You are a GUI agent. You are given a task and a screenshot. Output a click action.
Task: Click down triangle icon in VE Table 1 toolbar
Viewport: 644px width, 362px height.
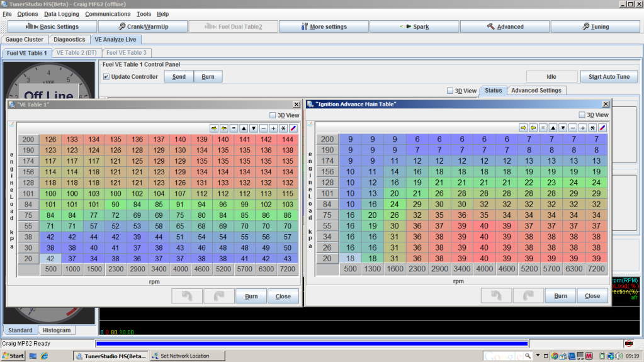(254, 128)
